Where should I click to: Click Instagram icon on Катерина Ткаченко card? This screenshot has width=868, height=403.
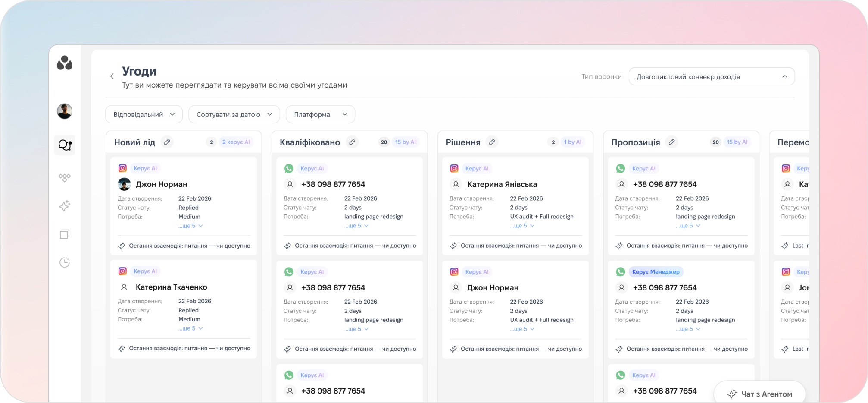pos(123,271)
